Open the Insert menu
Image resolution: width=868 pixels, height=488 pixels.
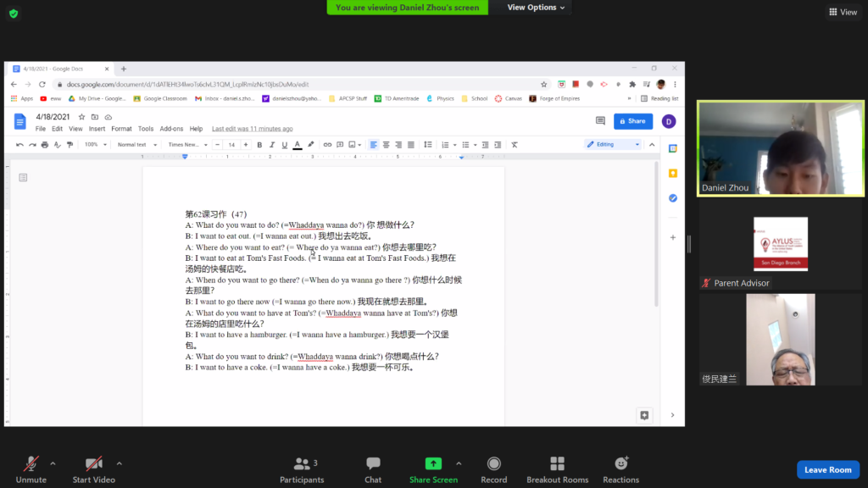point(97,129)
